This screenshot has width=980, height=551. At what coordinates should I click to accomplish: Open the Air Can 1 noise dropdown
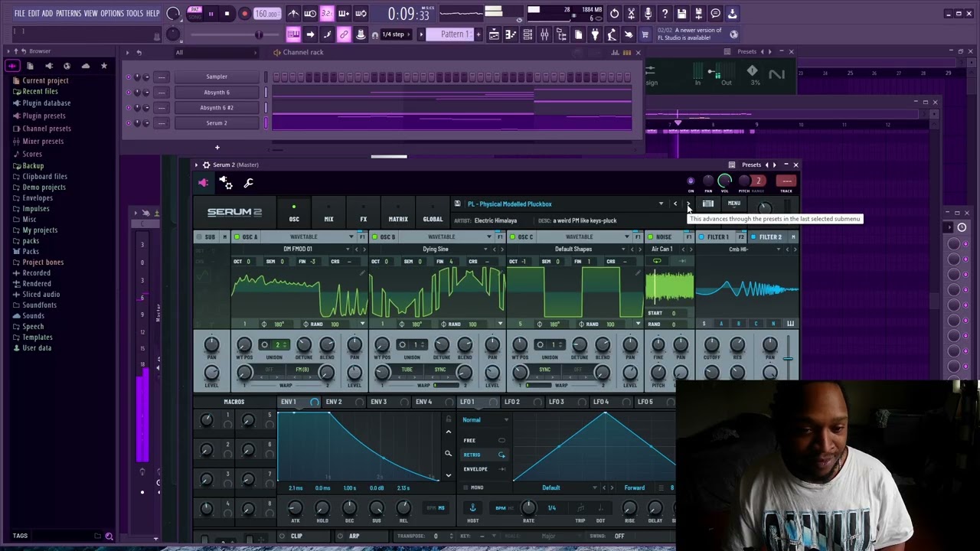click(662, 249)
